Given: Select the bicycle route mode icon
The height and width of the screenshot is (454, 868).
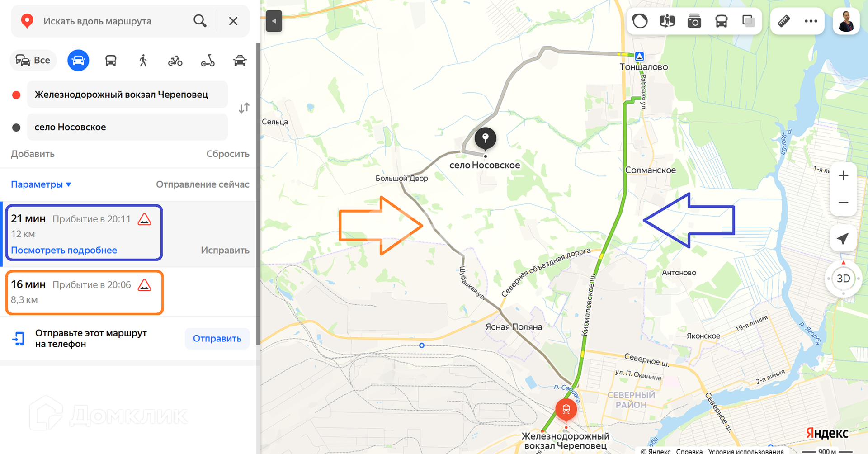Looking at the screenshot, I should point(175,61).
